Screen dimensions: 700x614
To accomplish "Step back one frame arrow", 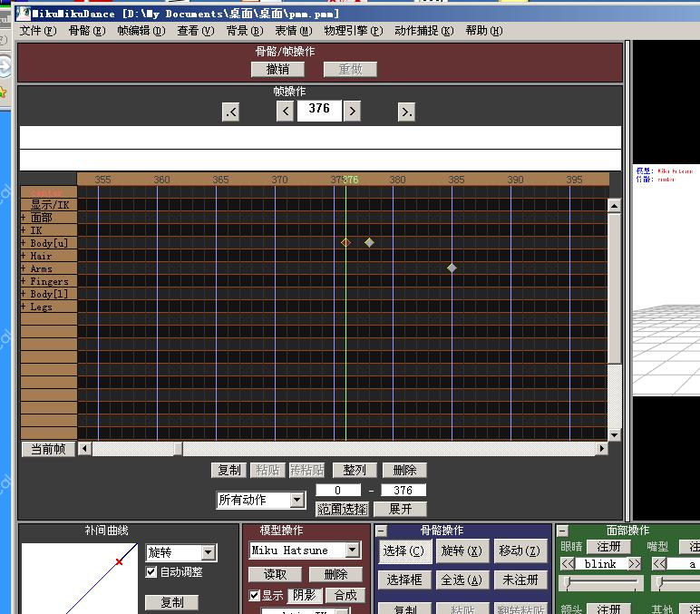I will [286, 111].
